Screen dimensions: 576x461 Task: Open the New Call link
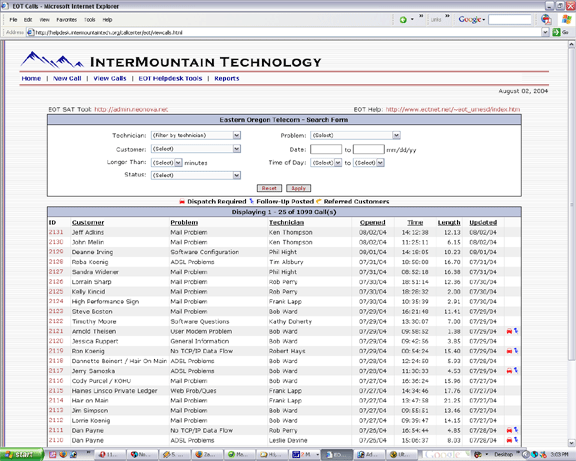pyautogui.click(x=67, y=78)
